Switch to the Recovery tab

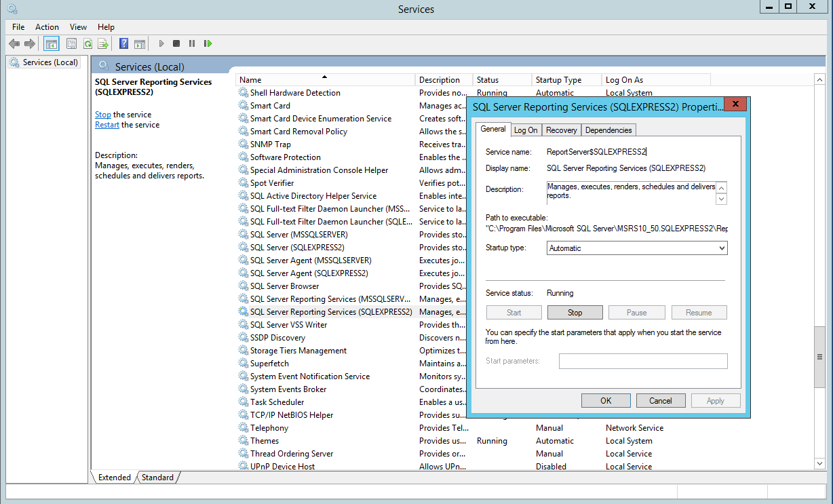point(561,130)
